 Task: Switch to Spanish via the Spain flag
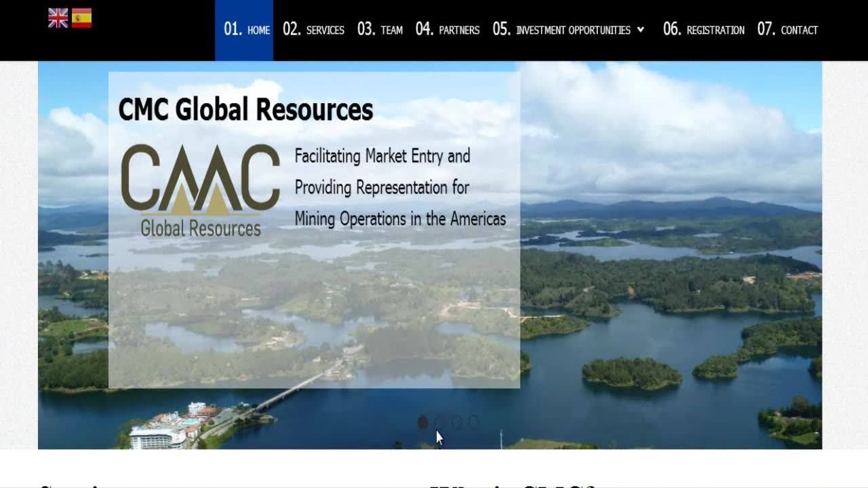(x=81, y=18)
